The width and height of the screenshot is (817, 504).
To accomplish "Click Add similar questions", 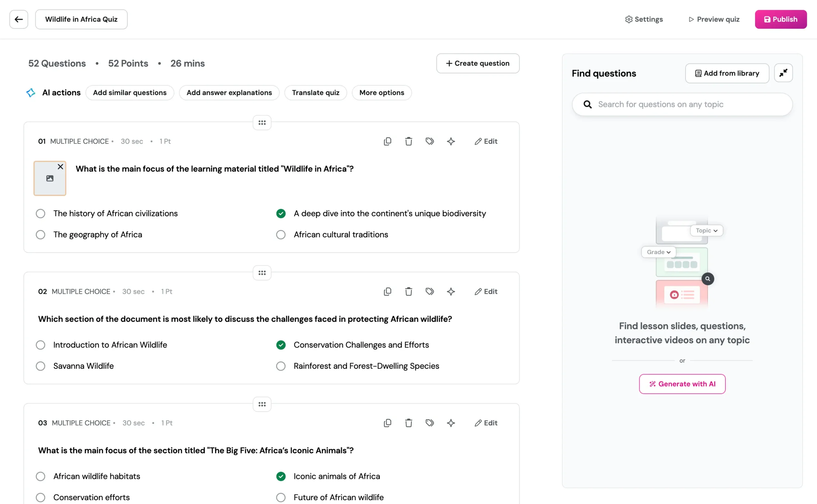I will (x=130, y=93).
